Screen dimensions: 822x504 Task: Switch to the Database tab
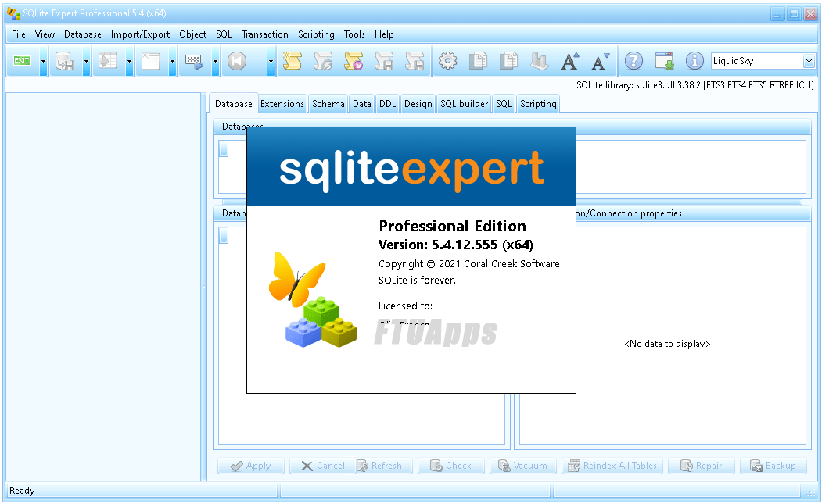233,104
